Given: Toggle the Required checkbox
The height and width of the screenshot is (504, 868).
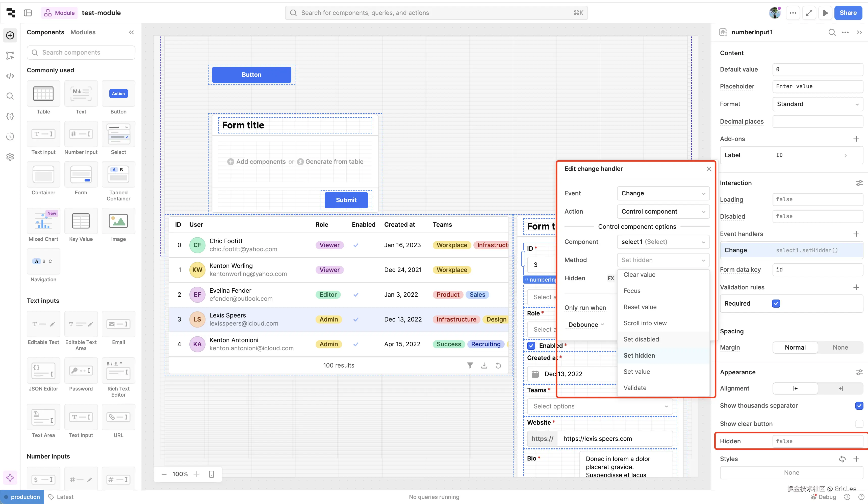Looking at the screenshot, I should click(x=776, y=303).
